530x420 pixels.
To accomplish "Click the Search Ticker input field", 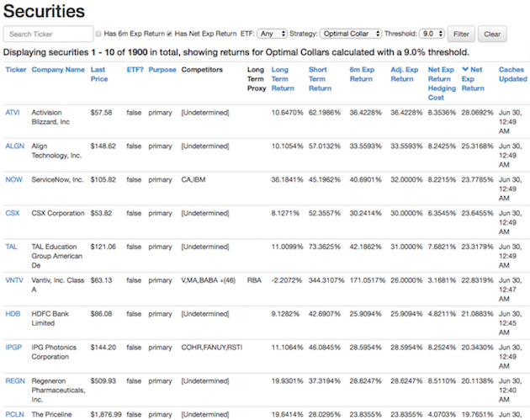I will point(48,35).
